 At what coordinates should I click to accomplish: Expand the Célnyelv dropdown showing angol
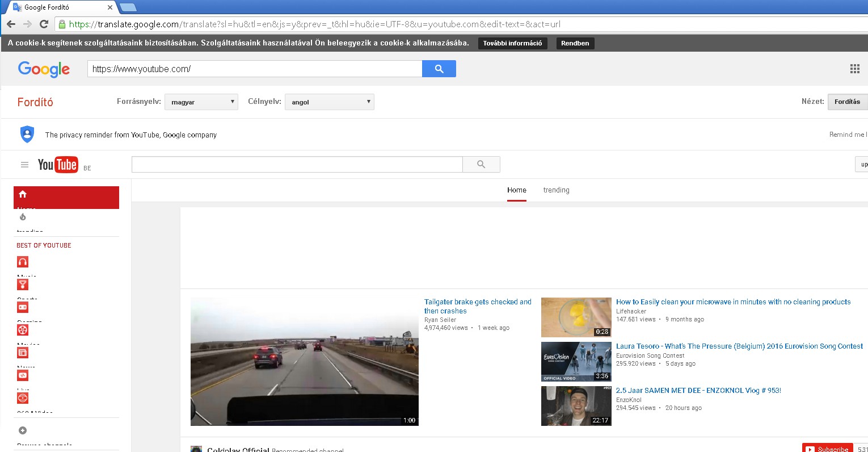click(x=330, y=102)
